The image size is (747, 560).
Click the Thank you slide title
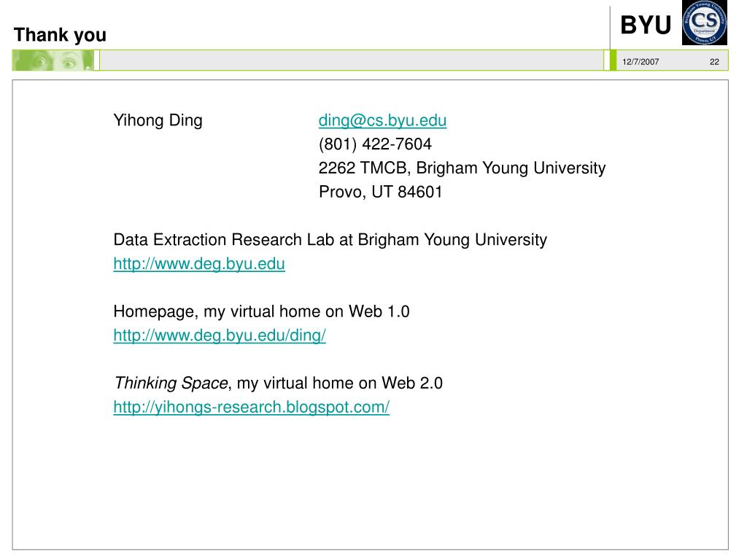(60, 35)
